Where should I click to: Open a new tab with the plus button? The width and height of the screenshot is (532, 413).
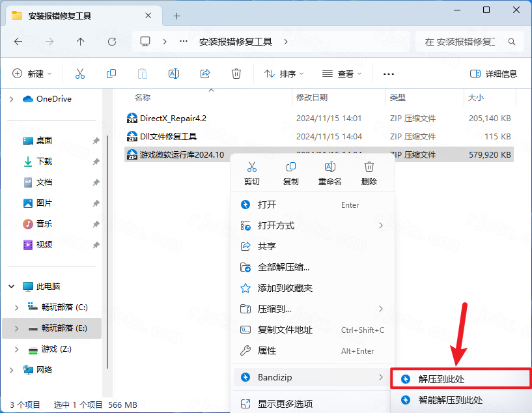point(176,16)
